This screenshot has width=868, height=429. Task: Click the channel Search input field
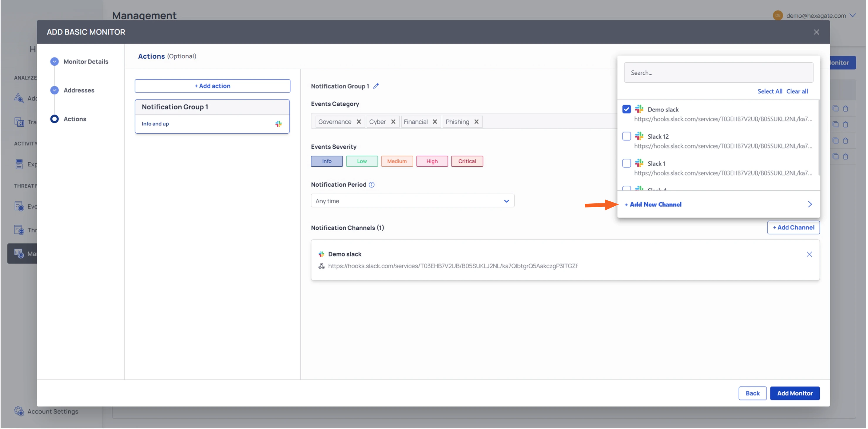tap(718, 73)
